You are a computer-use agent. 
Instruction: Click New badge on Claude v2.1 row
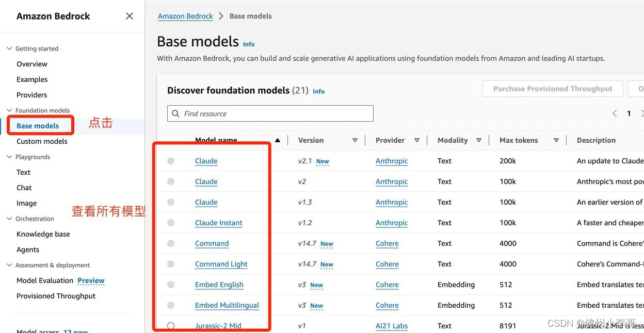pos(323,161)
